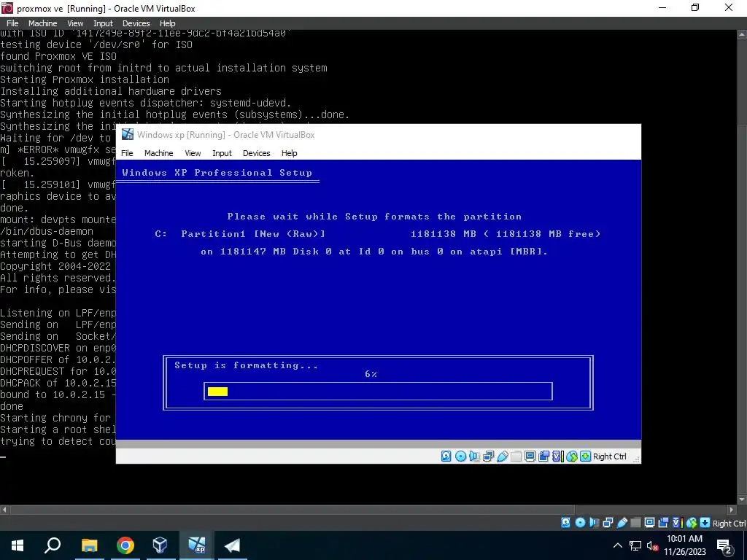Click "Starting Proxmox installation" console line

85,79
